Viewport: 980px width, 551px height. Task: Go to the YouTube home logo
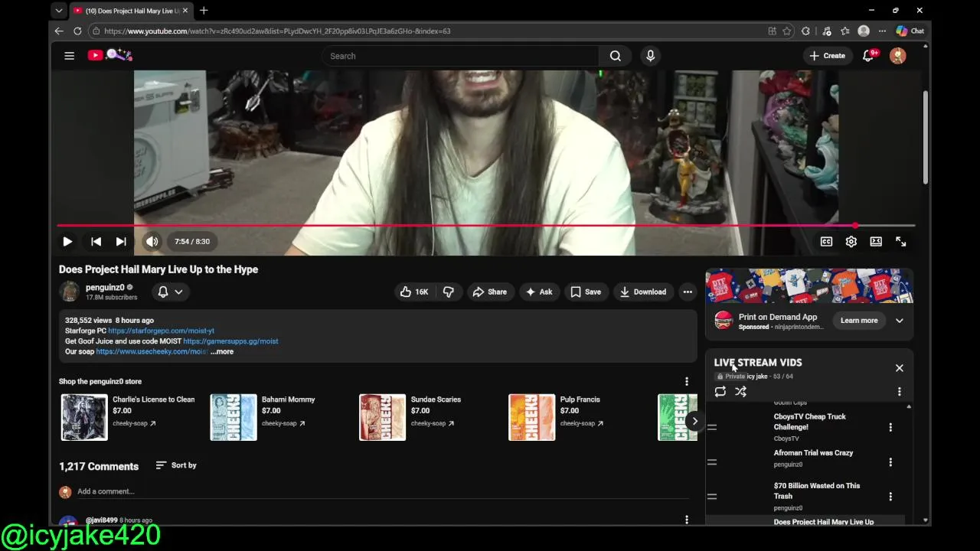pos(109,55)
